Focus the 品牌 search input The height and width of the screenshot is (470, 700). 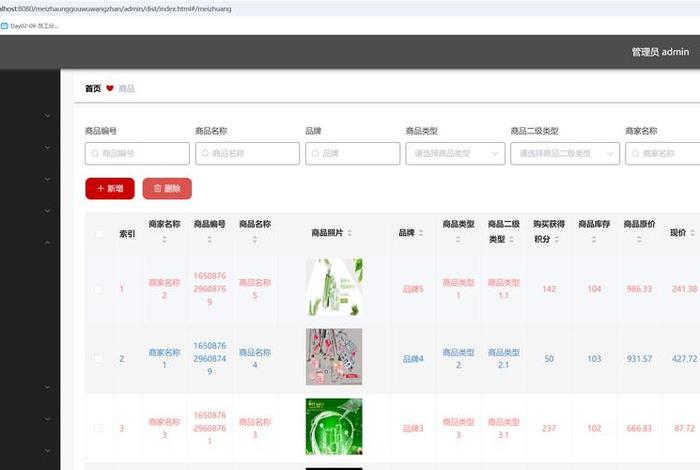(353, 154)
